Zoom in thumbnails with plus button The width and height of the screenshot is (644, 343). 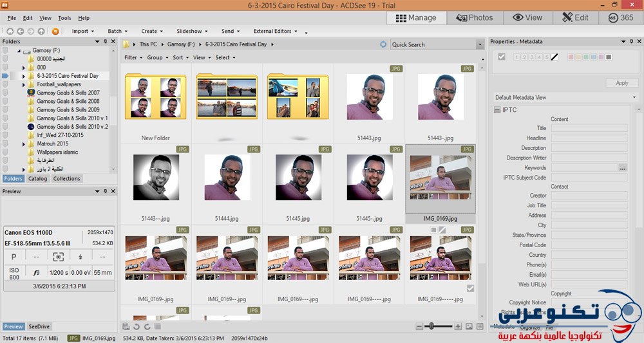(458, 326)
